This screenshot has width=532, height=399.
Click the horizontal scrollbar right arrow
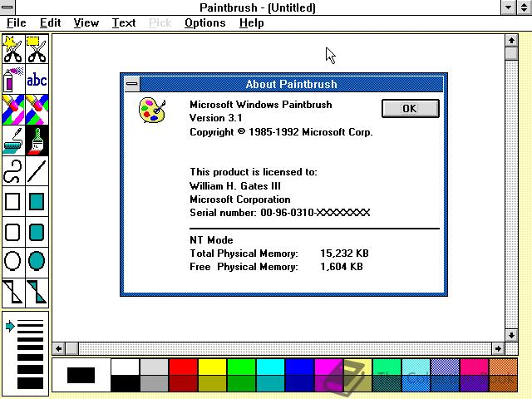click(498, 348)
